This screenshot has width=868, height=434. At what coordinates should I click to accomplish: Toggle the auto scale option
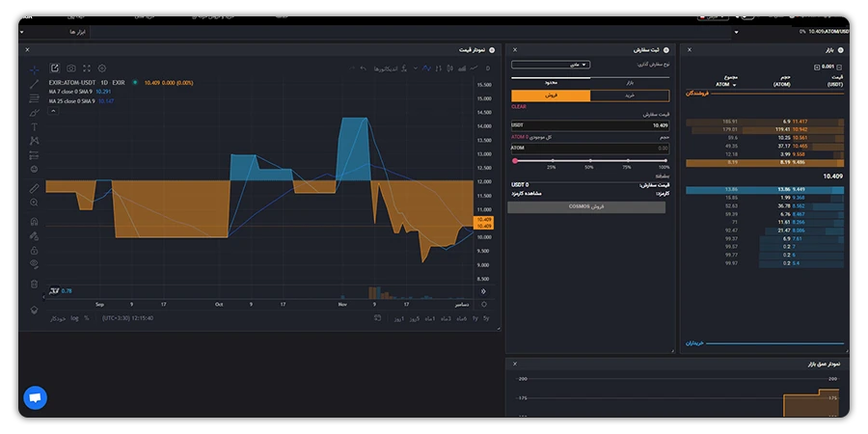(58, 318)
